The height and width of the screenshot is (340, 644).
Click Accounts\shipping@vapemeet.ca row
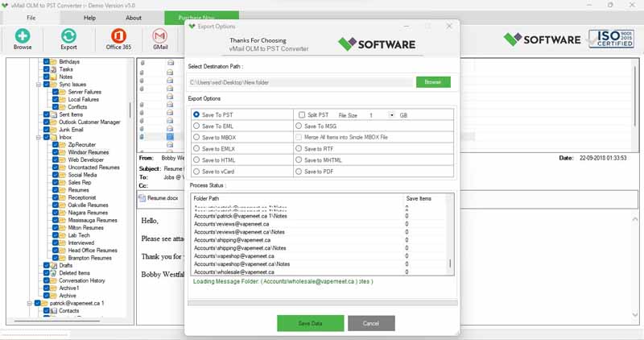(319, 239)
